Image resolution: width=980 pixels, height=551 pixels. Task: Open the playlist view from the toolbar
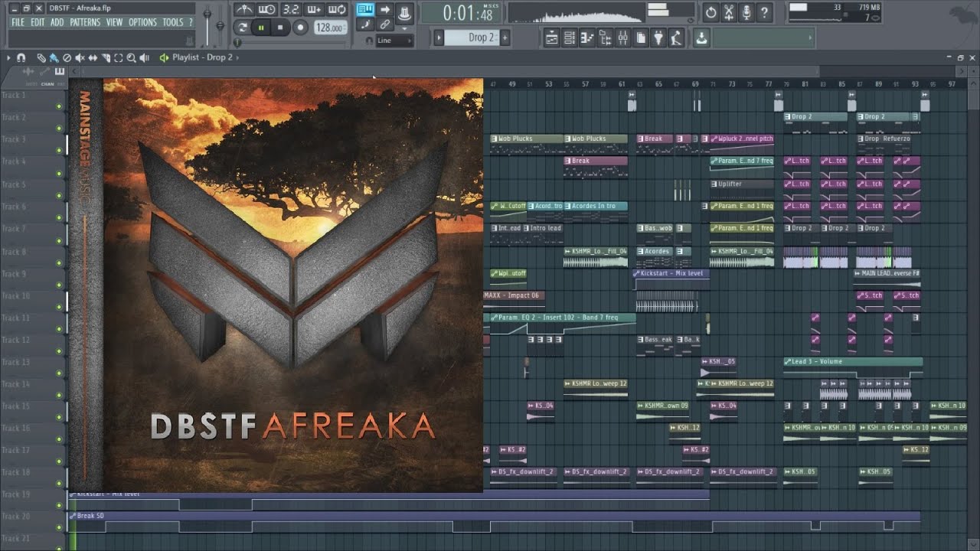coord(551,37)
